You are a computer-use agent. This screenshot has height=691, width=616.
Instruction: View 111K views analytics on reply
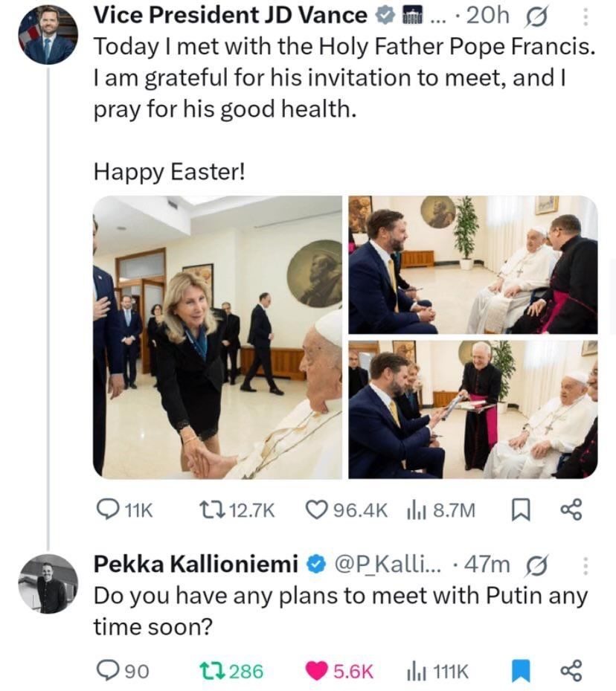[415, 671]
